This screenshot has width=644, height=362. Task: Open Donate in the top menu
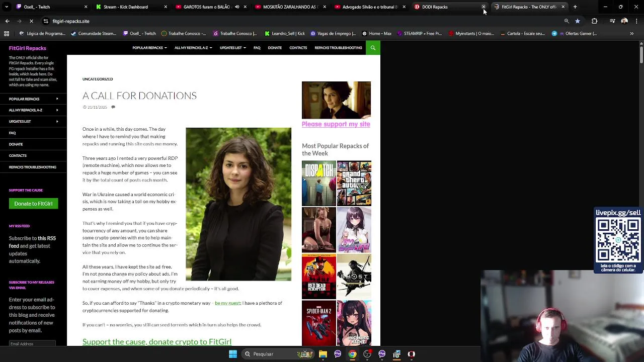(x=275, y=48)
